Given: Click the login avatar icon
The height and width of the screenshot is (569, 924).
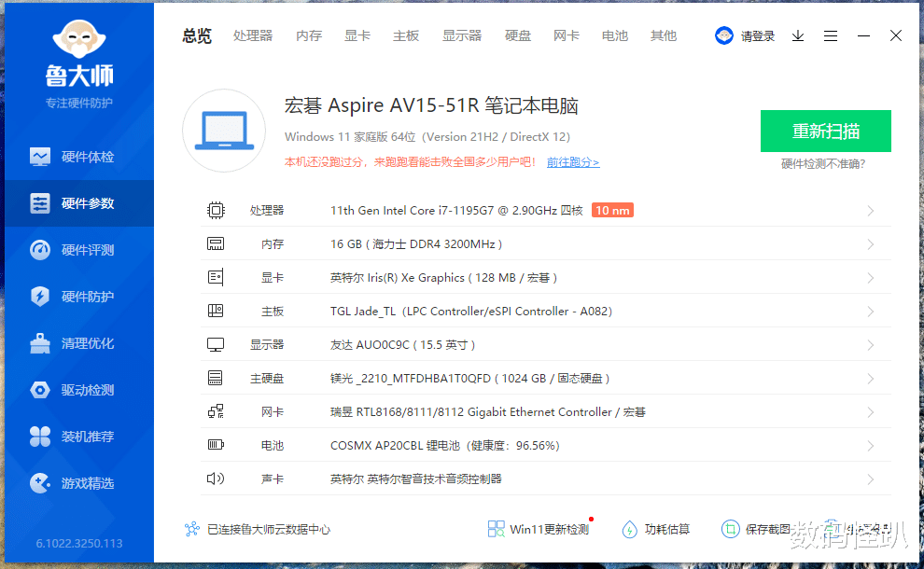Looking at the screenshot, I should pos(723,36).
